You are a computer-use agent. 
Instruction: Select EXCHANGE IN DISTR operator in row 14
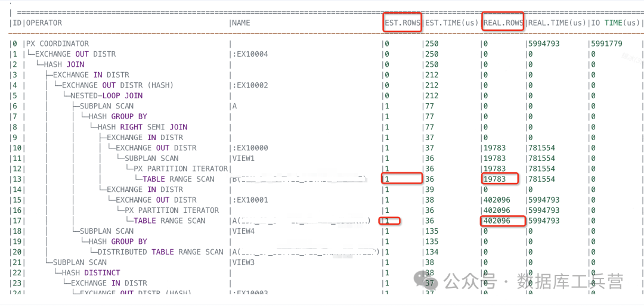pyautogui.click(x=145, y=189)
